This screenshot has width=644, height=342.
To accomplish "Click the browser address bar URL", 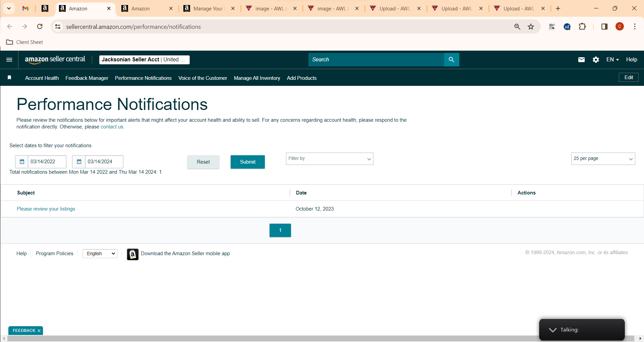I will point(133,27).
